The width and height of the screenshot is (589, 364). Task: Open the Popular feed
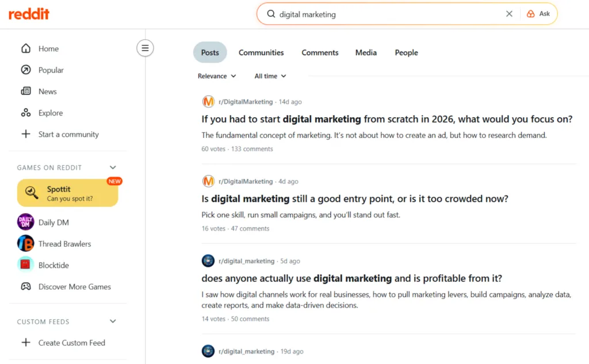51,70
